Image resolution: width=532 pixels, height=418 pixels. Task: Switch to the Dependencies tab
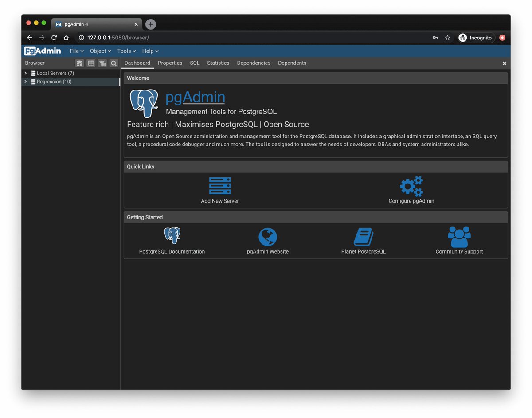tap(254, 63)
